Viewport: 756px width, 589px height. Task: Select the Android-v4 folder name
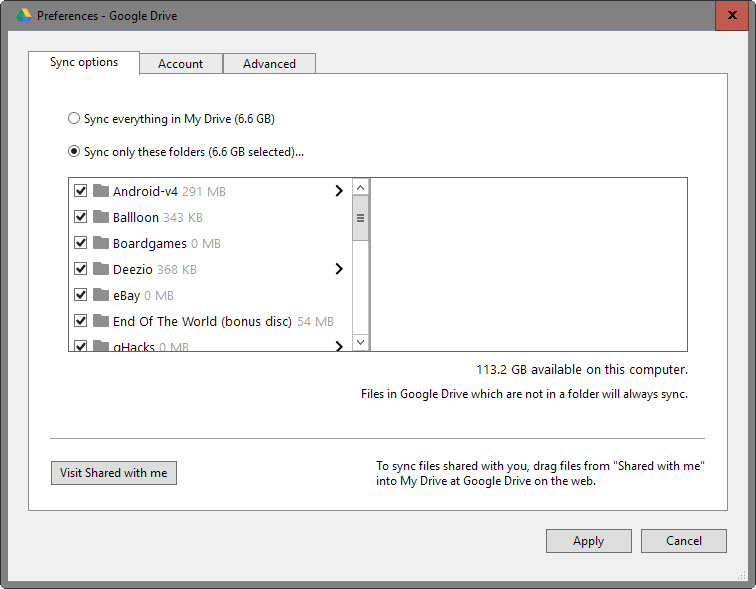tap(145, 191)
